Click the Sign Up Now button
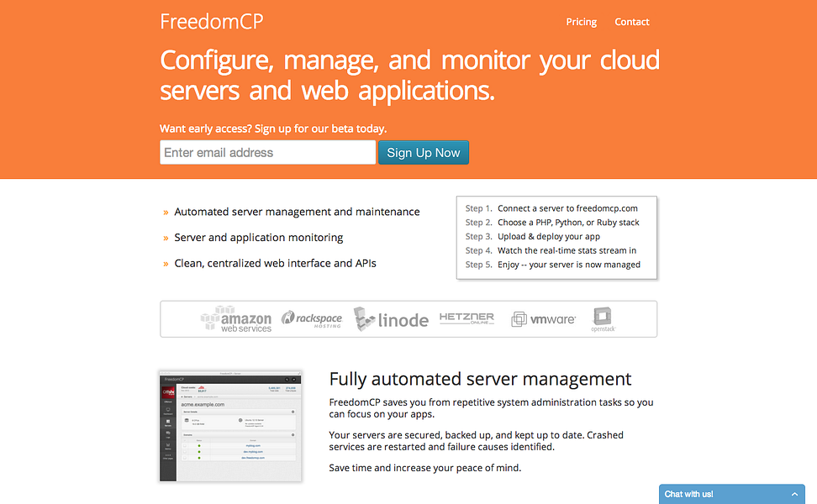This screenshot has width=817, height=504. [423, 153]
